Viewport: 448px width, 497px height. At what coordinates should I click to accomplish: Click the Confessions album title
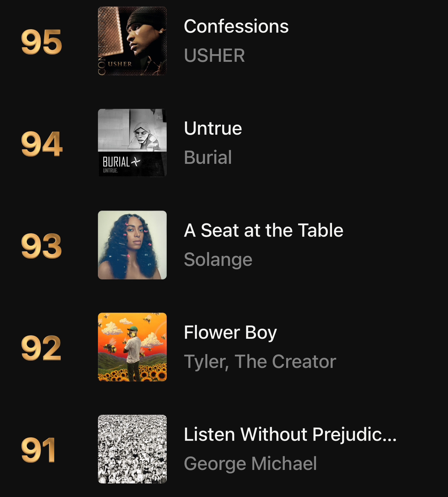pyautogui.click(x=236, y=26)
